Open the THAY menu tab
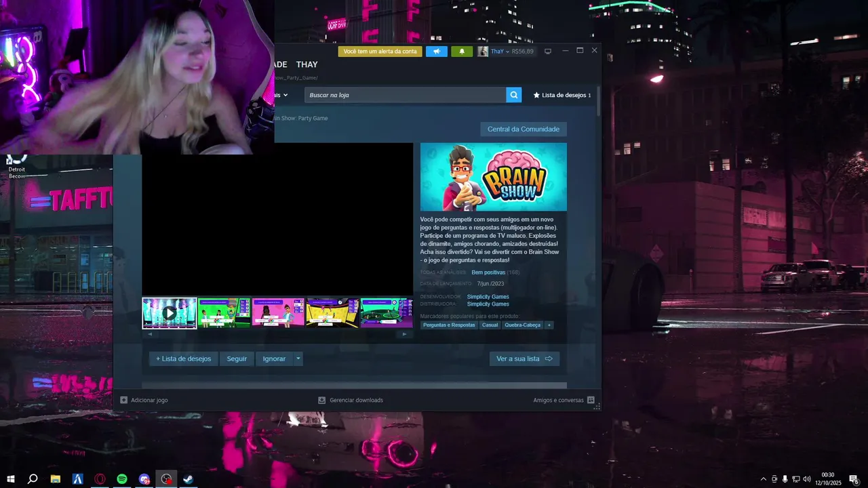This screenshot has width=868, height=488. point(307,64)
